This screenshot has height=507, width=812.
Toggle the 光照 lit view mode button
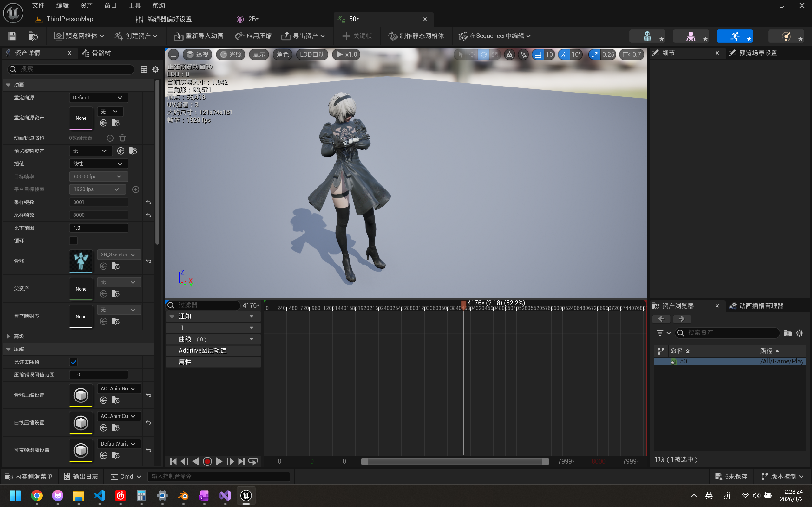pyautogui.click(x=231, y=54)
